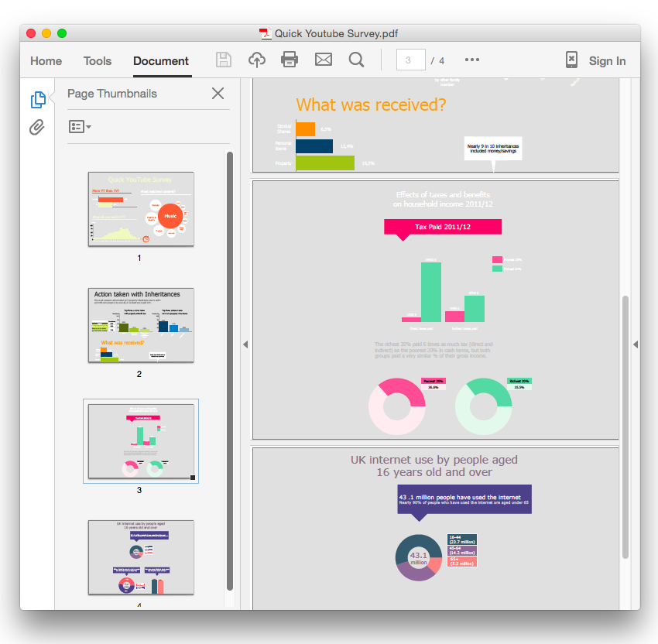The width and height of the screenshot is (658, 644).
Task: Open the Attachments paperclip panel
Action: coord(37,127)
